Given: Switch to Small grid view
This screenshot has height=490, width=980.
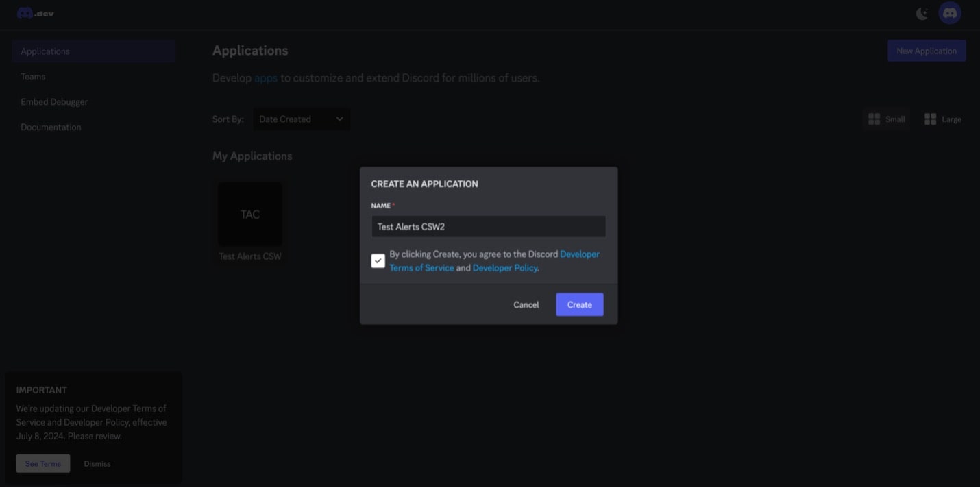Looking at the screenshot, I should click(x=886, y=119).
